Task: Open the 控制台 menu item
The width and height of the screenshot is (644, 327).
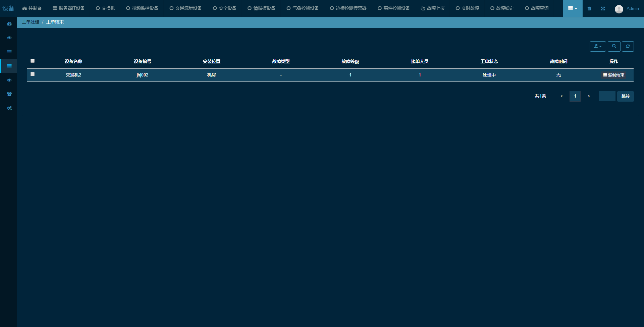Action: tap(32, 8)
